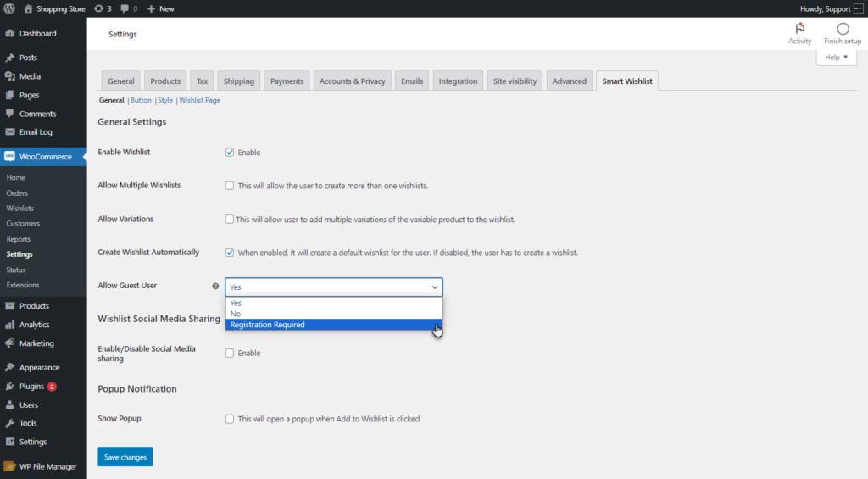Click the Marketing megaphone icon
This screenshot has width=868, height=479.
(10, 343)
